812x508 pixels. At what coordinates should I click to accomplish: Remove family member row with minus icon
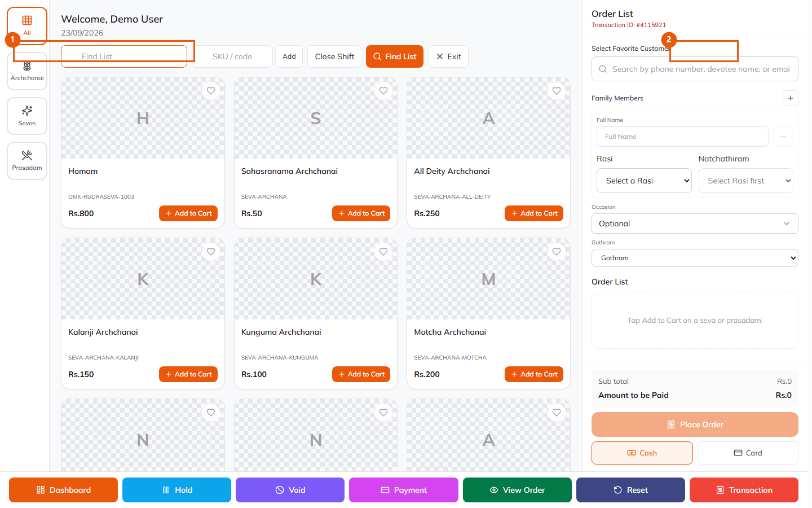pos(783,137)
